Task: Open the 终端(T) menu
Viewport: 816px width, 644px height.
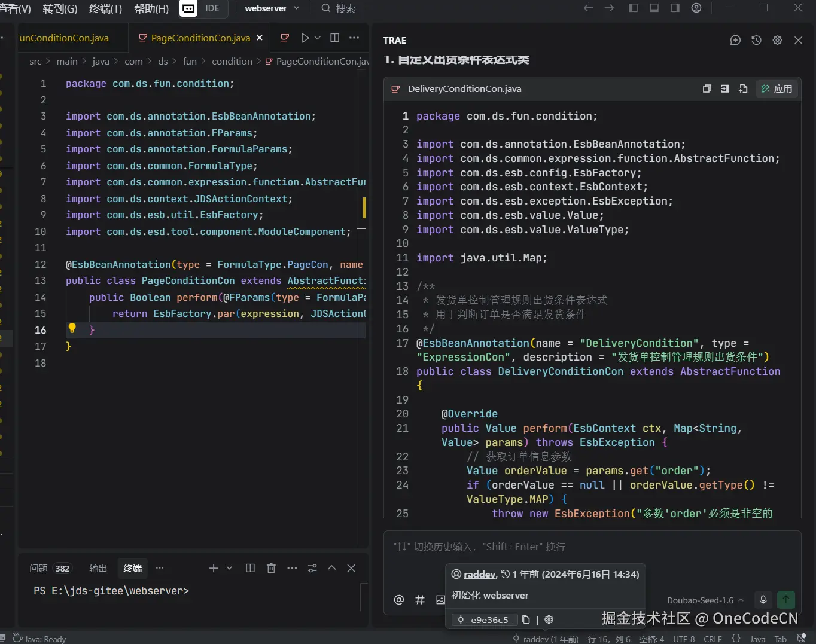Action: pyautogui.click(x=105, y=8)
